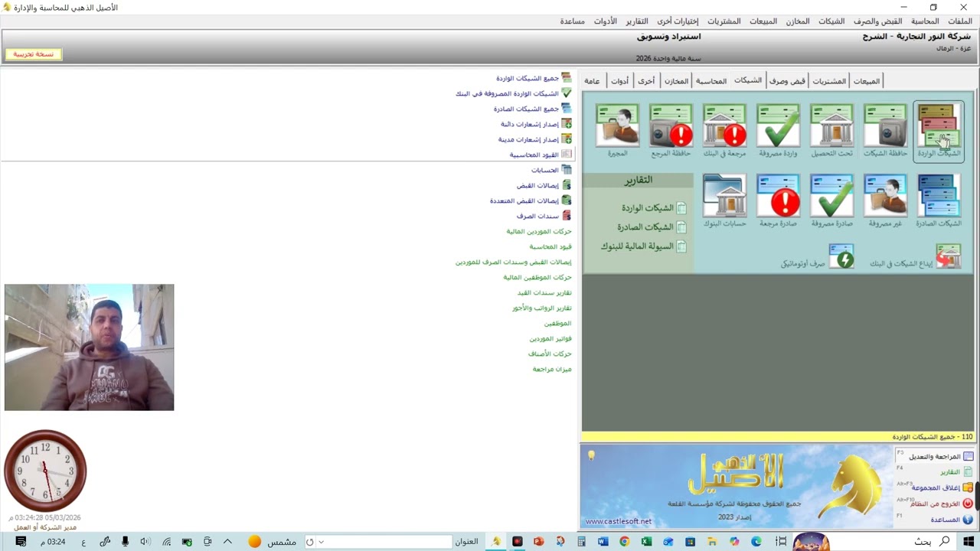
Task: Click the lightbulb tip icon on banner
Action: click(591, 455)
